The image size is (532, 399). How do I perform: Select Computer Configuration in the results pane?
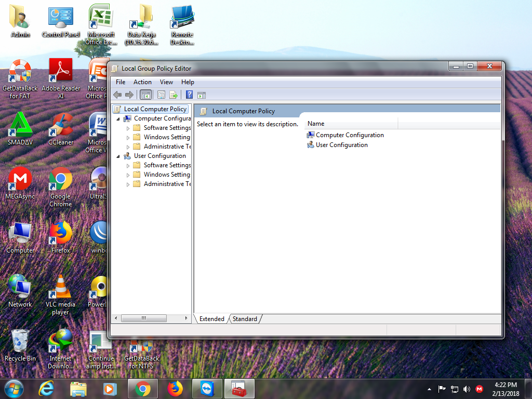pos(349,135)
